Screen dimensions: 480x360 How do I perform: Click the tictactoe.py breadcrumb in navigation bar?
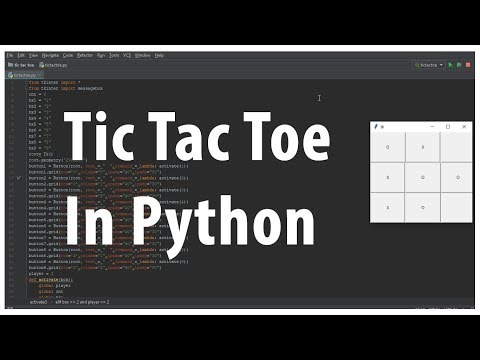coord(53,65)
